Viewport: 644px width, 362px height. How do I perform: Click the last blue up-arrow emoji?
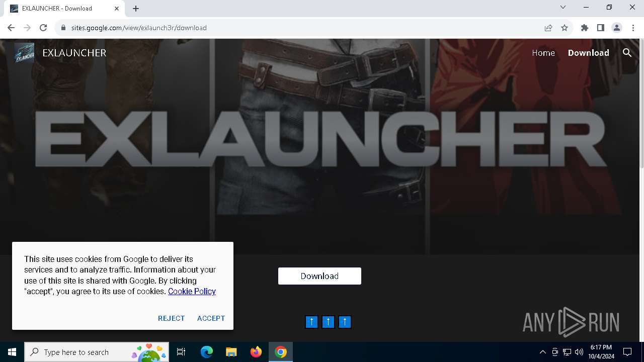pos(345,322)
